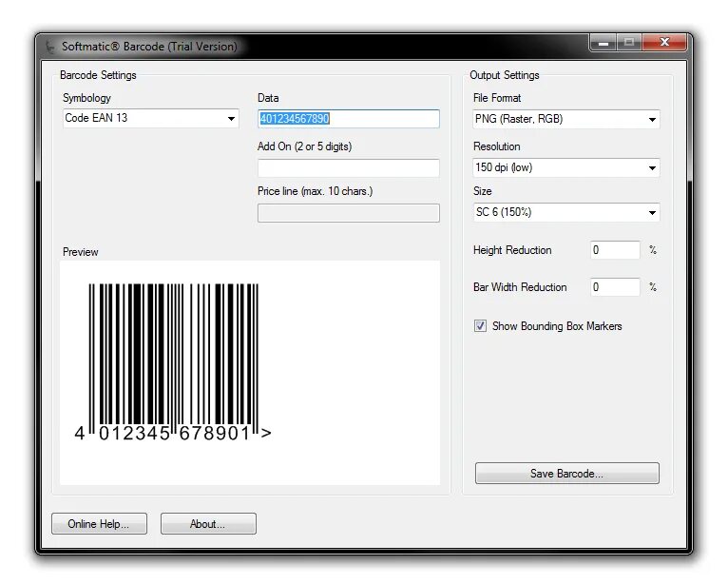728x584 pixels.
Task: Click the Symbology label text
Action: click(86, 98)
